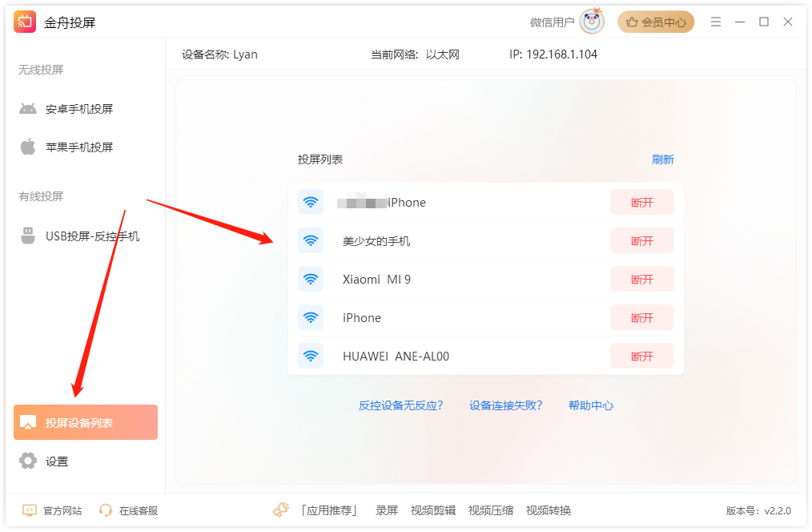Select the 美少女的手机 device name
This screenshot has width=812, height=532.
(376, 241)
